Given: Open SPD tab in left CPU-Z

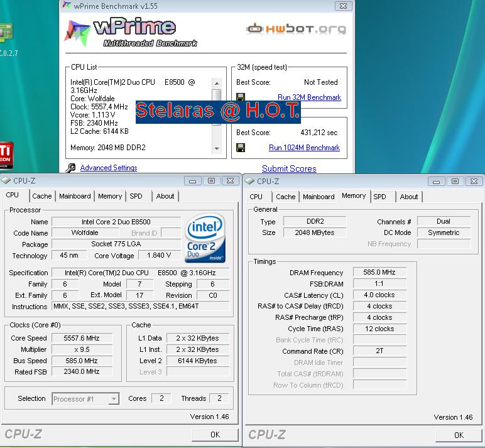Looking at the screenshot, I should (136, 196).
